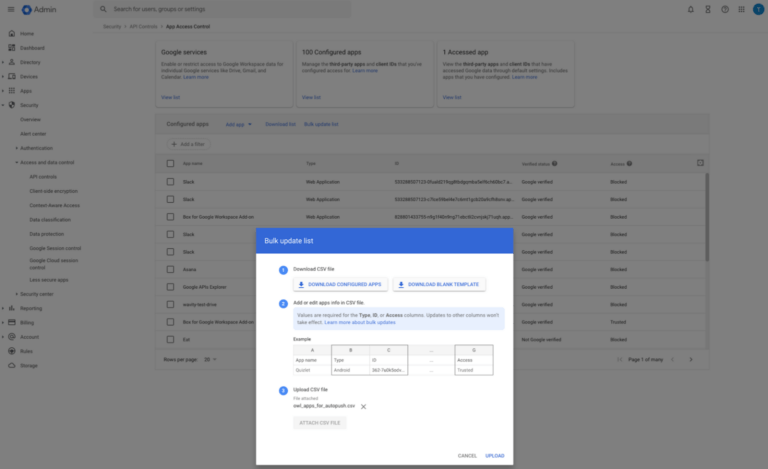Expand the Directory sidebar arrow
Screen dimensions: 768x469
click(x=3, y=62)
